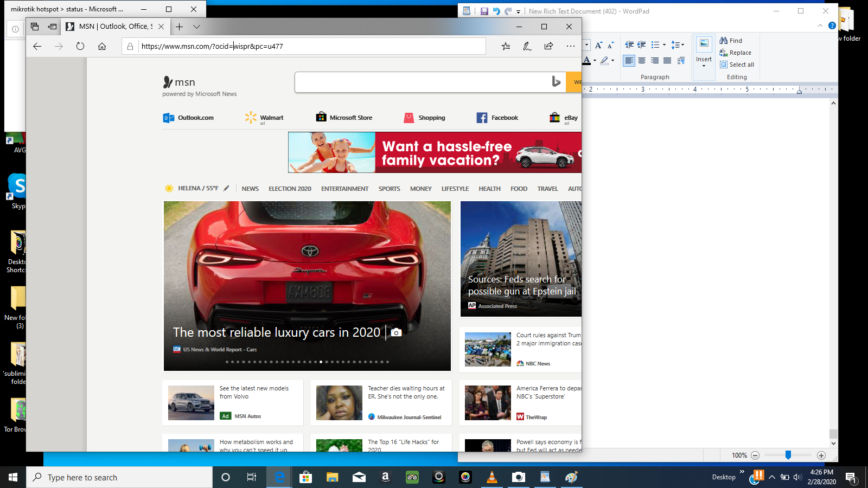868x488 pixels.
Task: Open the eBay shortcut link
Action: tap(564, 118)
